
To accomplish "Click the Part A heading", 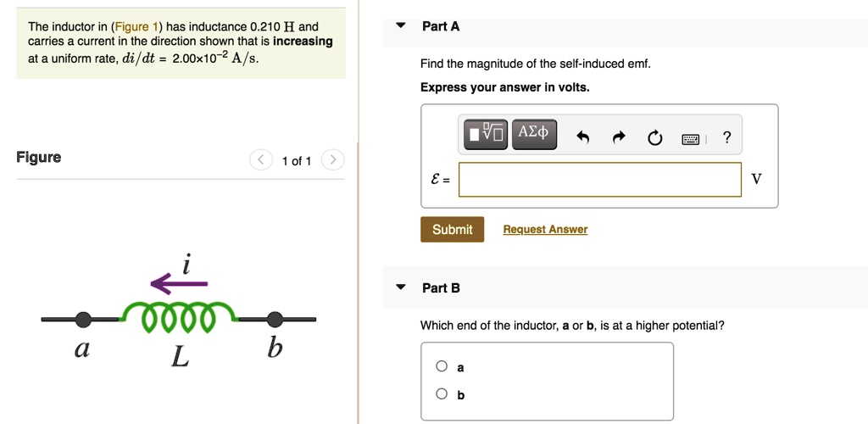I will [x=441, y=26].
